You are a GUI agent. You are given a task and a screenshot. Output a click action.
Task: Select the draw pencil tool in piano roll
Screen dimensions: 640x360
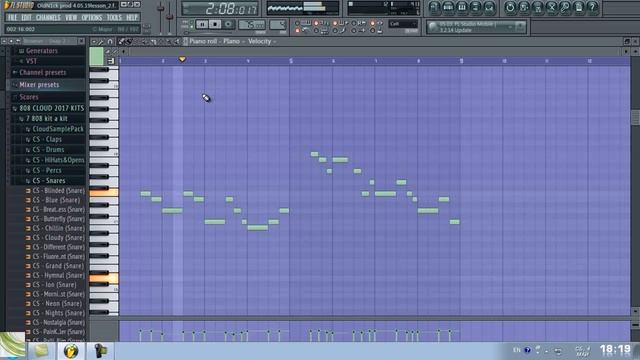point(121,41)
